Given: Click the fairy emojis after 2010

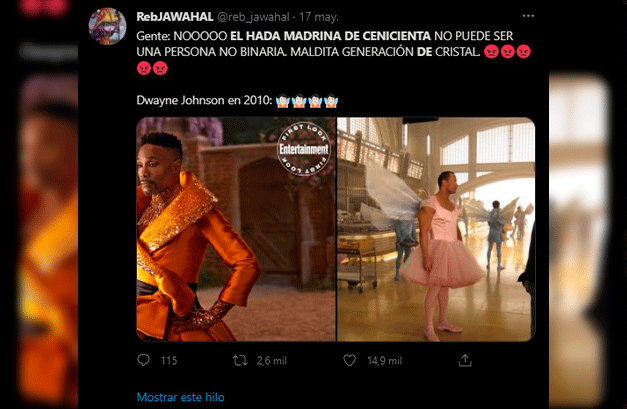Looking at the screenshot, I should pyautogui.click(x=307, y=100).
